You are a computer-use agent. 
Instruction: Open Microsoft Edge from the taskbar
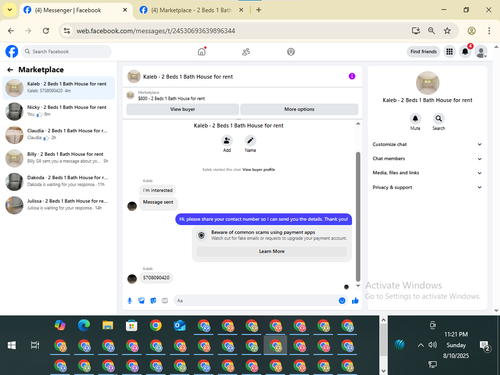(84, 325)
